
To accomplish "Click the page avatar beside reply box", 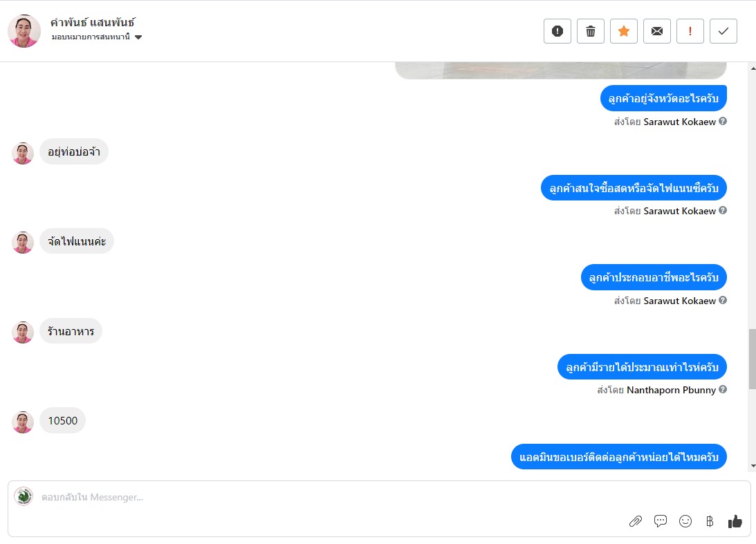I will [x=23, y=496].
